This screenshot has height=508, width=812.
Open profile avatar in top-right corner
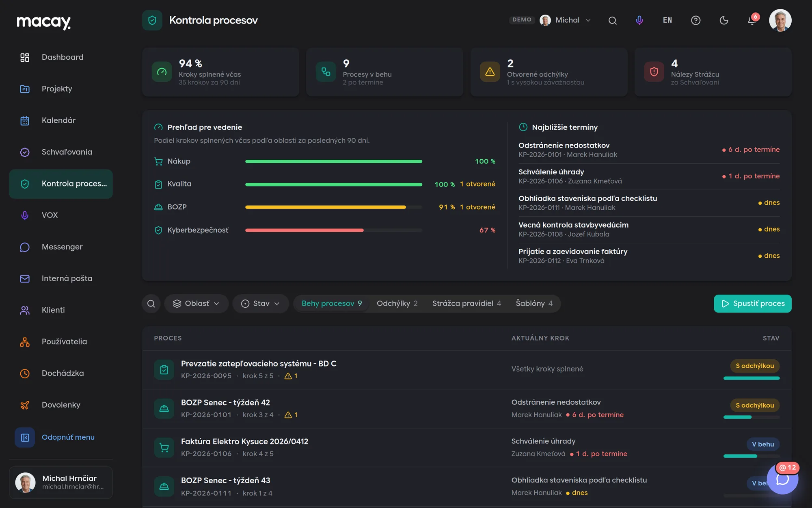tap(780, 20)
